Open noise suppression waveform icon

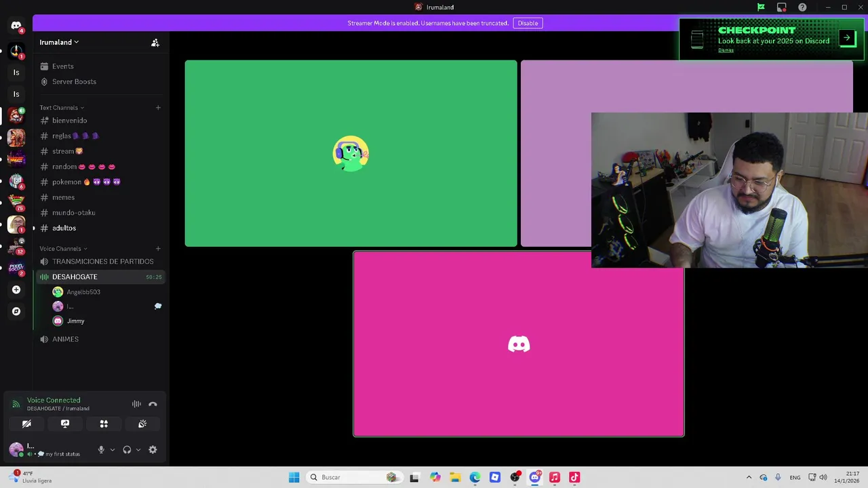coord(136,404)
